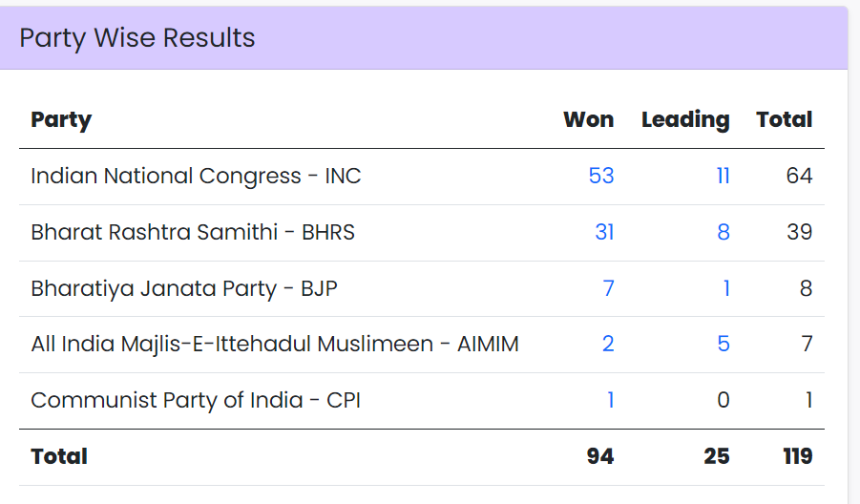Open BHRS won count 31 link
860x504 pixels.
tap(604, 232)
